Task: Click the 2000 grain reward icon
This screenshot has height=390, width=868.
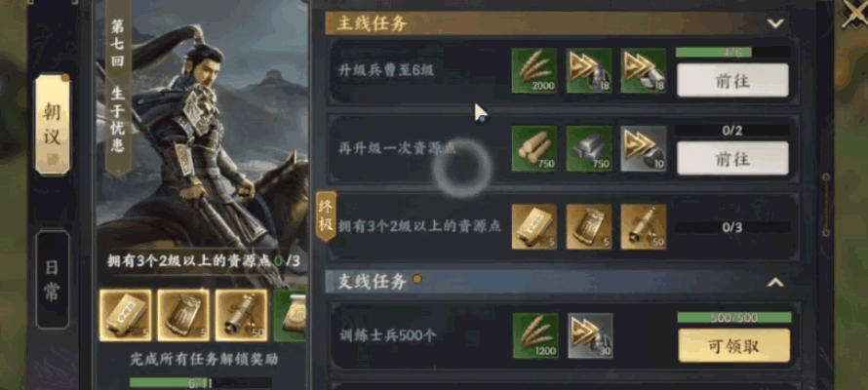Action: tap(534, 70)
